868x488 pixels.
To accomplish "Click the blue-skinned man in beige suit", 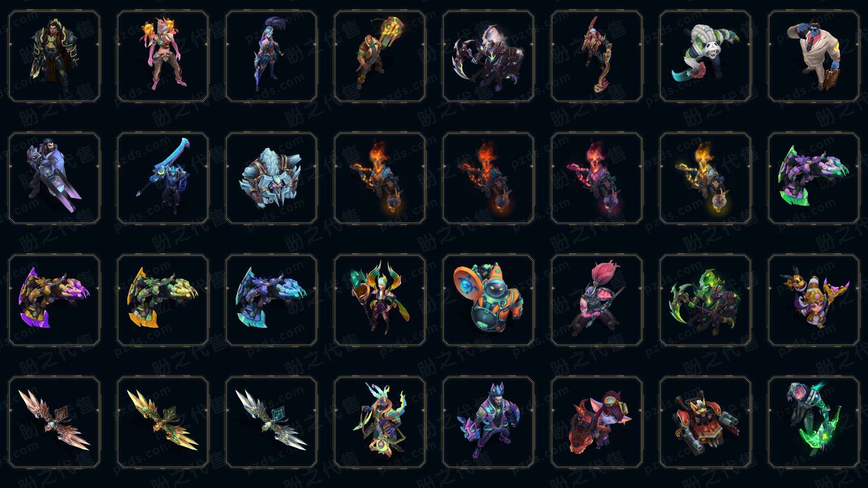I will [814, 56].
